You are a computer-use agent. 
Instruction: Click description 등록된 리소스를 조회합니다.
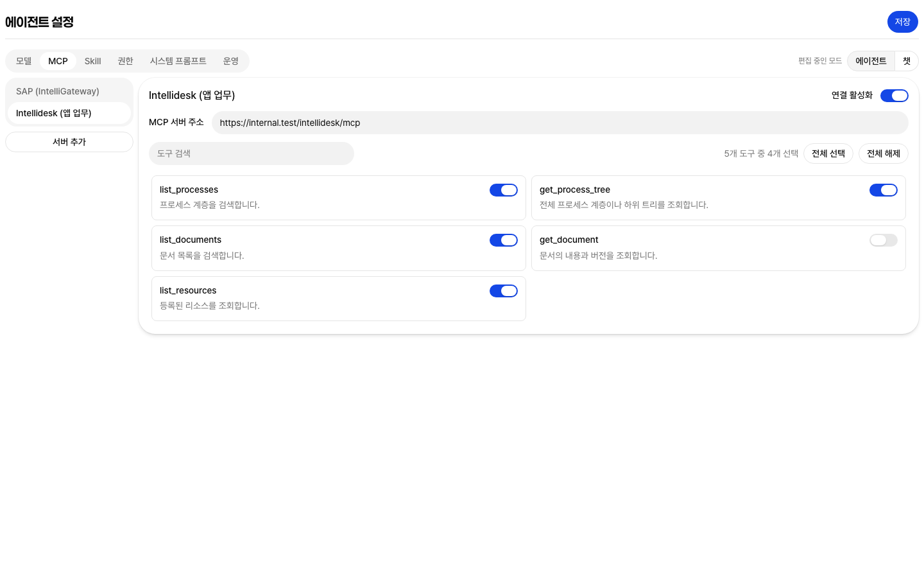pyautogui.click(x=210, y=306)
